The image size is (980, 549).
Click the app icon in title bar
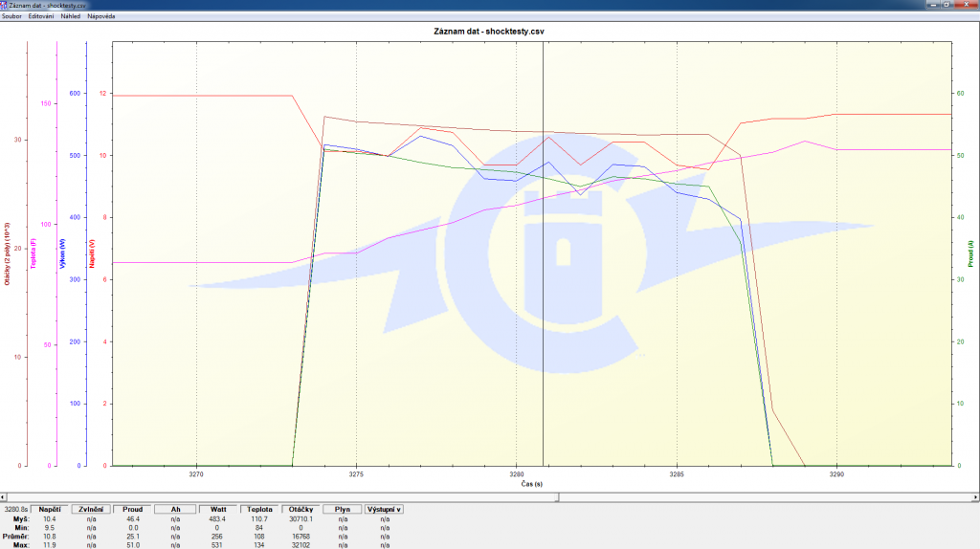(5, 5)
